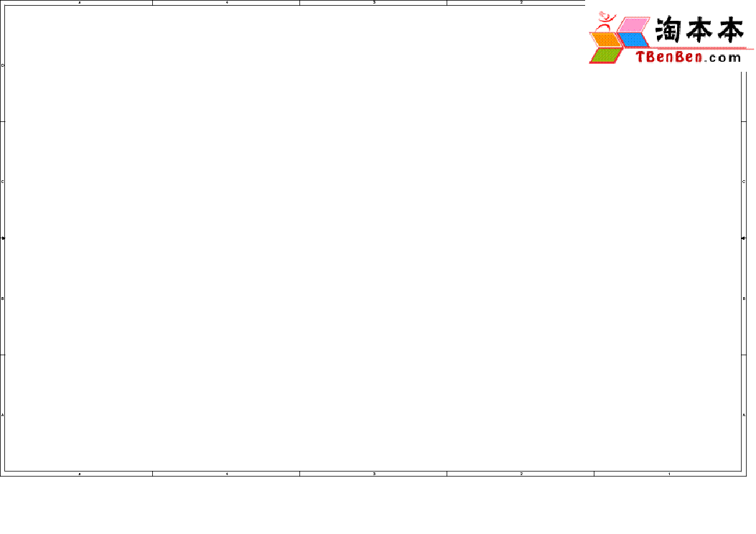Select zone label B on left border

pyautogui.click(x=3, y=298)
